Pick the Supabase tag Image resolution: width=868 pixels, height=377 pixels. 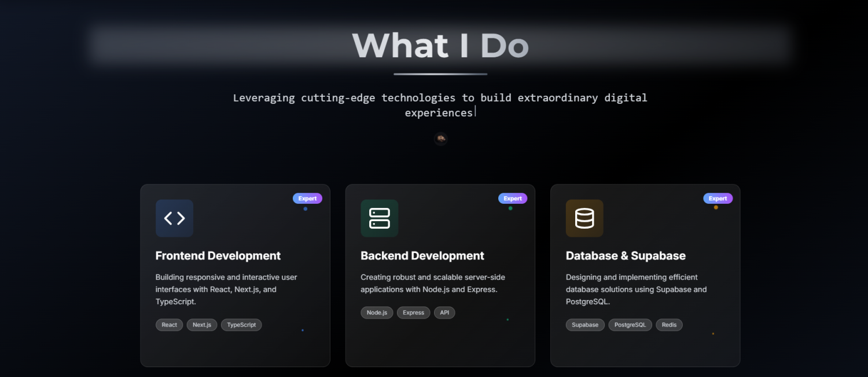coord(585,325)
